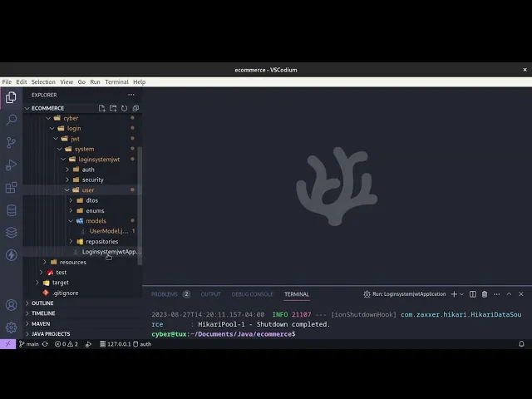Open the Accounts menu icon
Image resolution: width=532 pixels, height=399 pixels.
click(11, 305)
